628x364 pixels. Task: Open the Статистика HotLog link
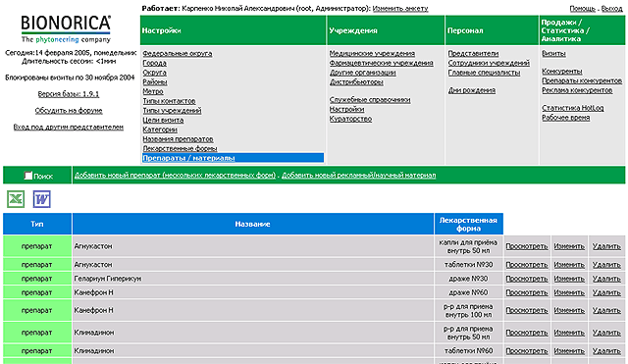573,108
